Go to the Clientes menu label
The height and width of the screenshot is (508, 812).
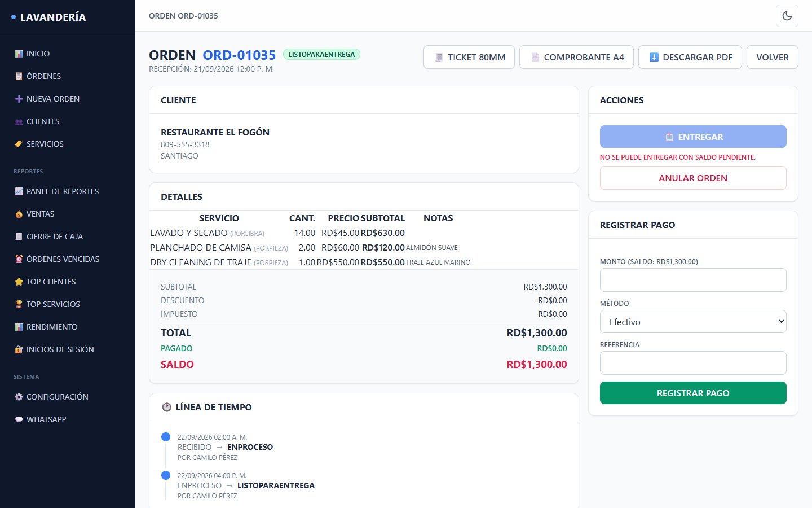pyautogui.click(x=43, y=121)
